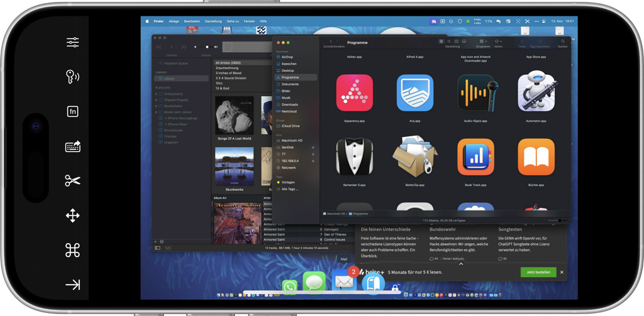Viewport: 644px width, 316px height.
Task: Open the Aktion dropdown in Finder toolbar
Action: pos(498,41)
